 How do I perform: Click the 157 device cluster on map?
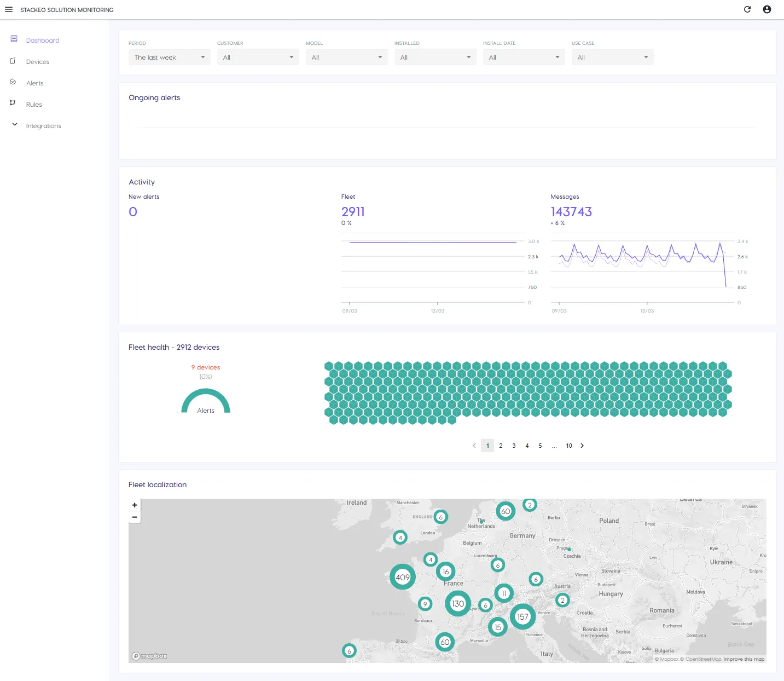[523, 617]
